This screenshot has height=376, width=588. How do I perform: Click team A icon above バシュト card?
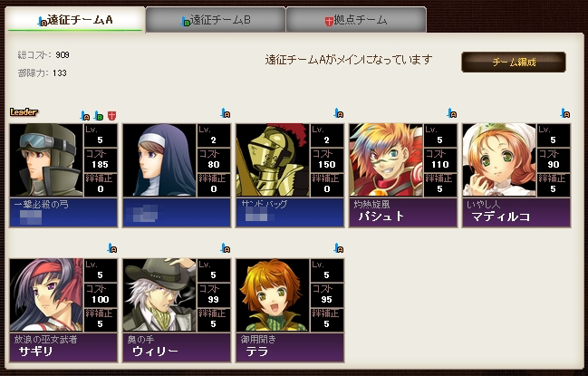coord(451,113)
